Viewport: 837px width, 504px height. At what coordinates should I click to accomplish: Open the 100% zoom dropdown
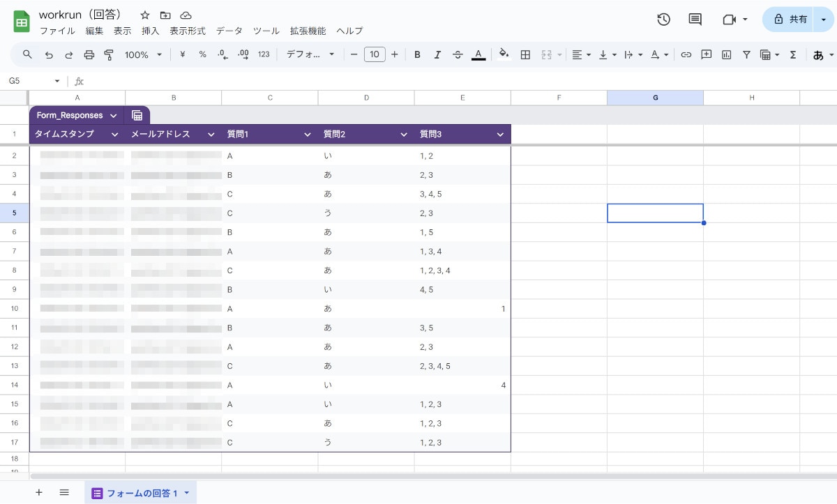(x=143, y=54)
